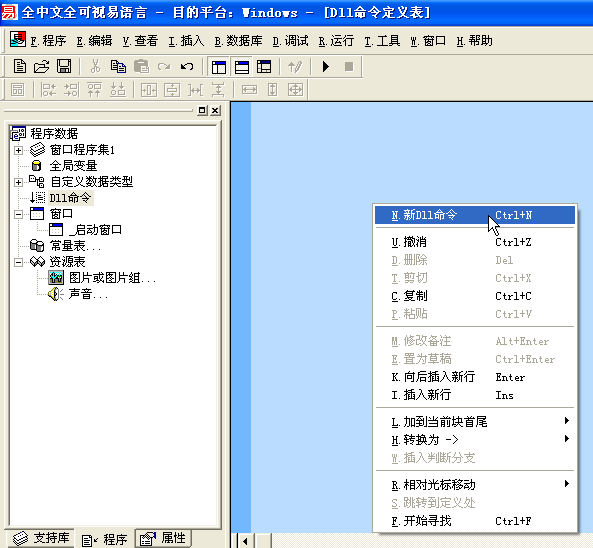593x548 pixels.
Task: Select 开始寻找 in the context menu
Action: point(475,521)
